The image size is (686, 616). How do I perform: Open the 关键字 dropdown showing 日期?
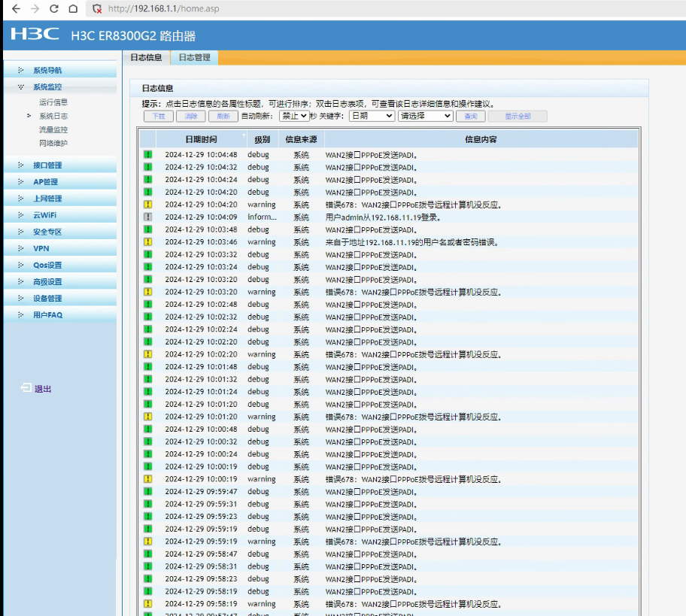[x=372, y=116]
